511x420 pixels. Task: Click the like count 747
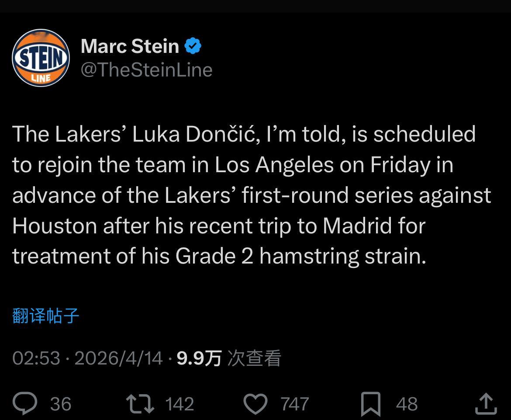click(295, 404)
